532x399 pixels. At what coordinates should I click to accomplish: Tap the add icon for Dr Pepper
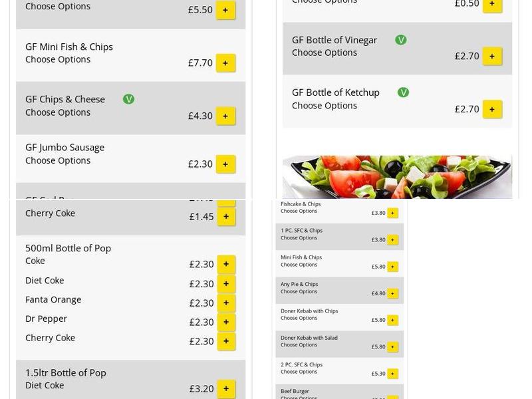225,322
